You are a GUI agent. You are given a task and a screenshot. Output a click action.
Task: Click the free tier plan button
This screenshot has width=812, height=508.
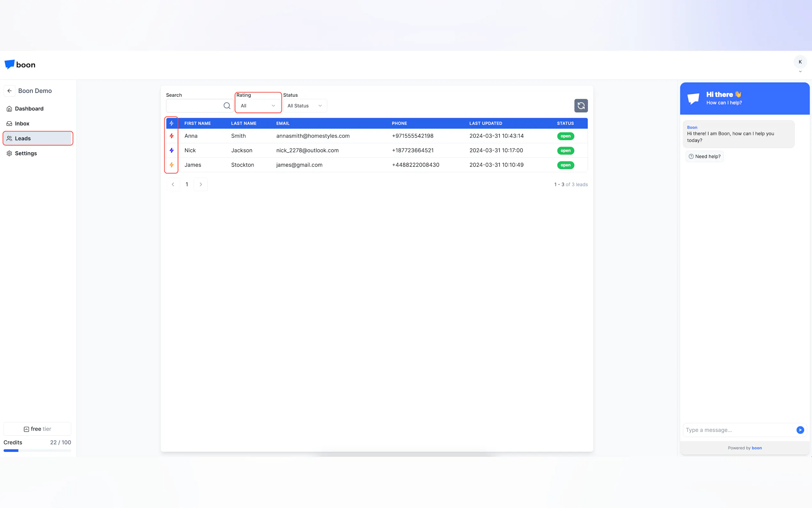37,429
